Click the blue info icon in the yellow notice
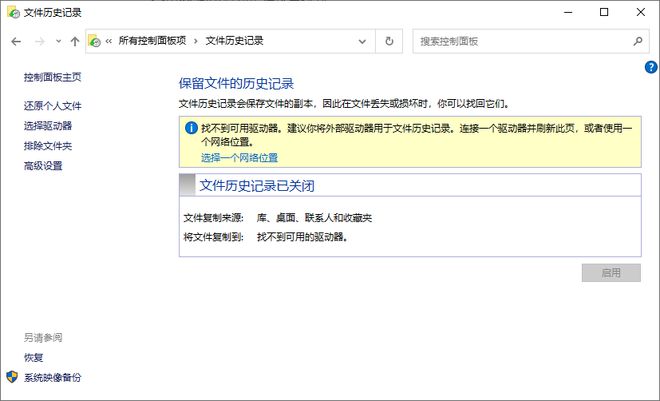This screenshot has height=401, width=660. click(x=191, y=128)
